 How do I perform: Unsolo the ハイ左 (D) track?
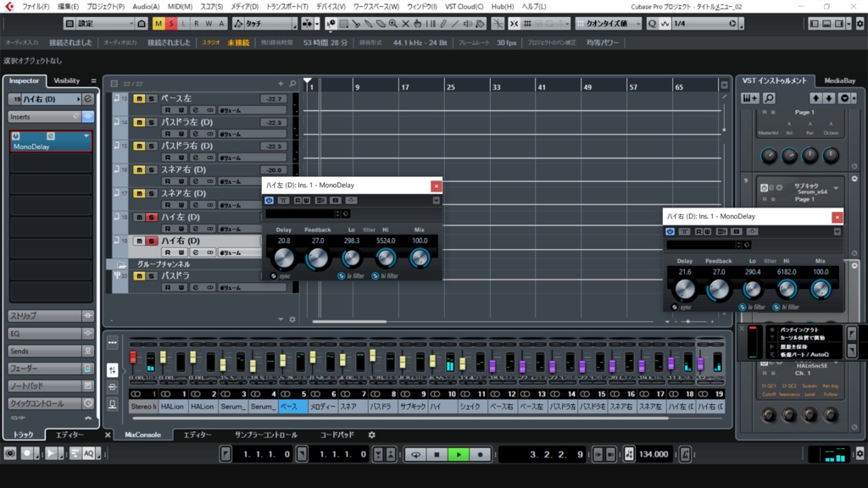(151, 218)
